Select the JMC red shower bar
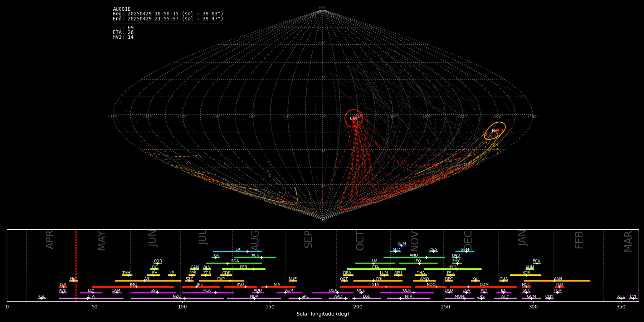Screen dimensions: 644x322 [133, 287]
